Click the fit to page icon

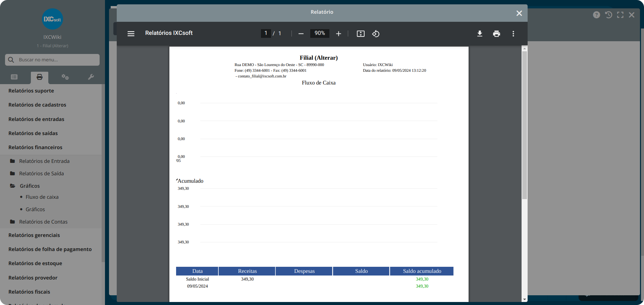pyautogui.click(x=361, y=34)
